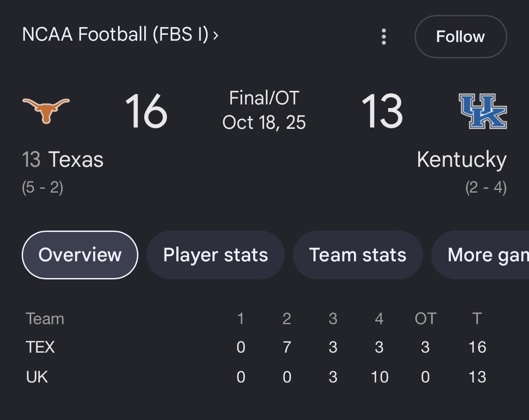
Task: Click Texas record (5 - 2)
Action: pos(43,187)
